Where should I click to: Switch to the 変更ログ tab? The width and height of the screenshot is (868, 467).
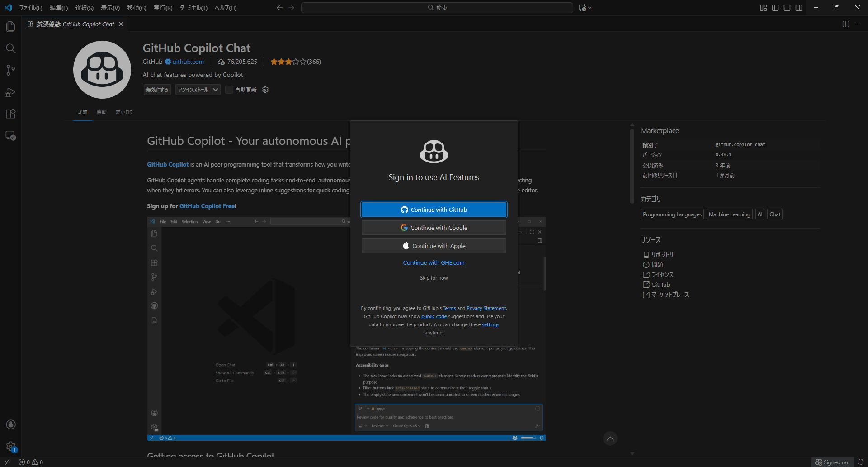(x=124, y=112)
